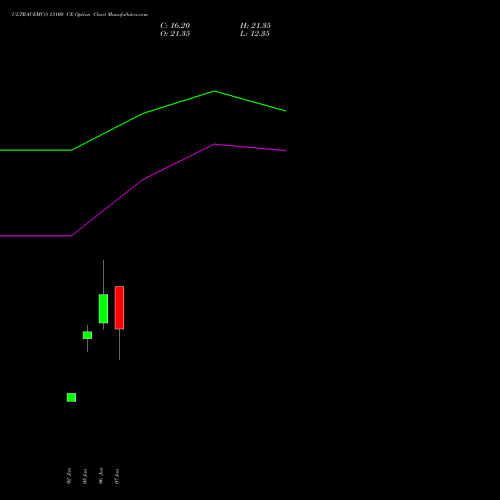Click the close value C: 16.20

coord(175,26)
